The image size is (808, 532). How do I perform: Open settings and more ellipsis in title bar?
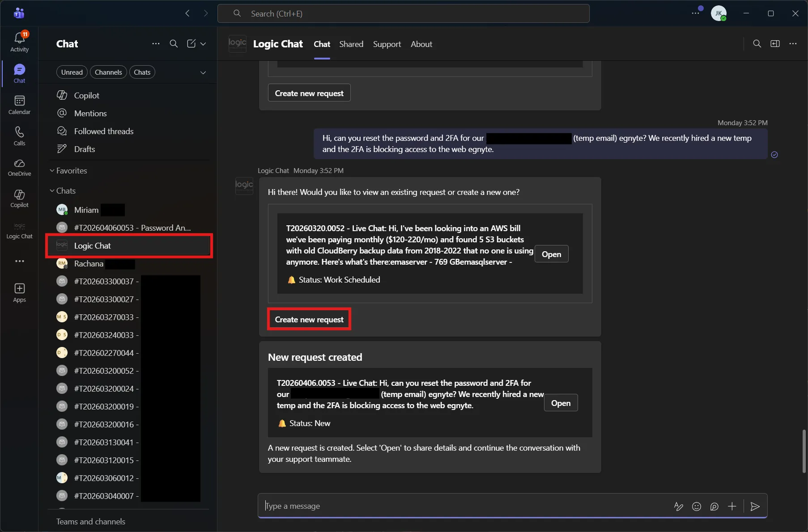696,13
